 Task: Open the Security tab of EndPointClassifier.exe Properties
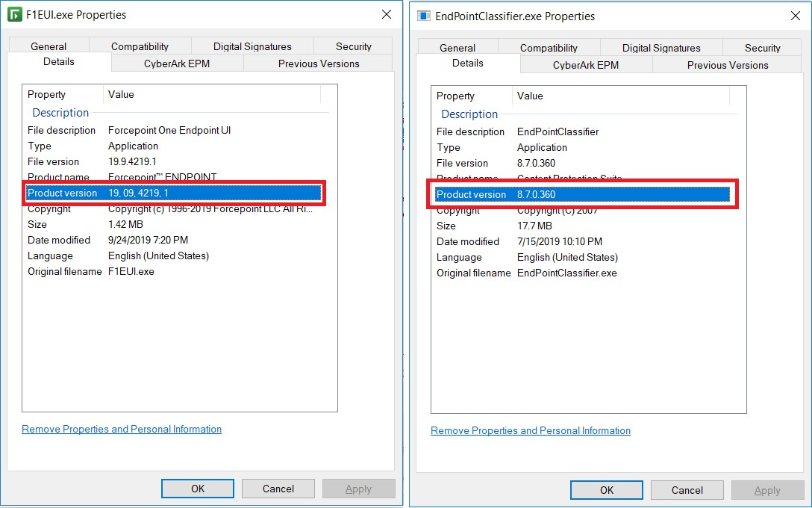[x=762, y=47]
